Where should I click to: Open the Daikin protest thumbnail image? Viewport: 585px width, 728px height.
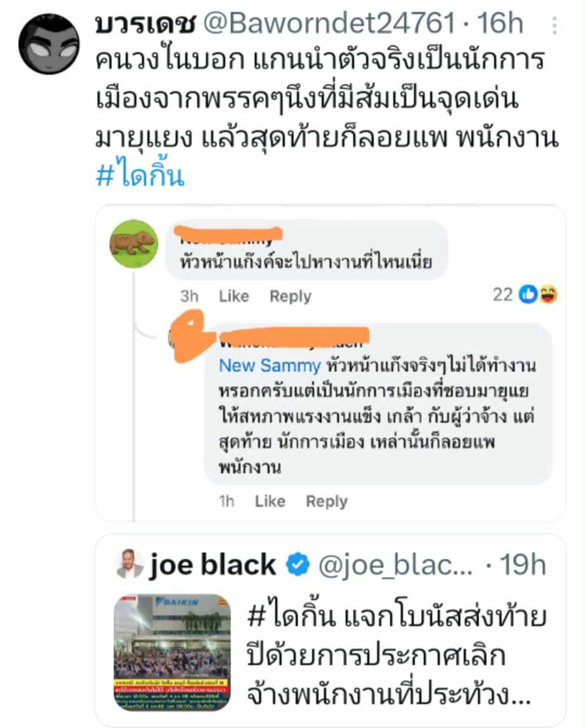pyautogui.click(x=172, y=652)
